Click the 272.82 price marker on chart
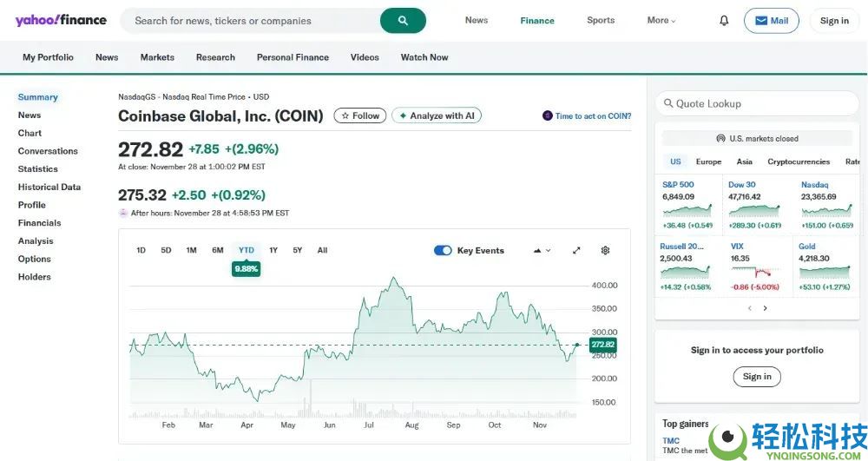 603,344
